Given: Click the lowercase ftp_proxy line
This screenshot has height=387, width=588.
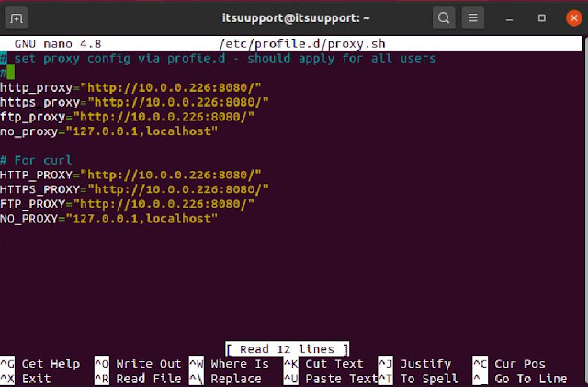Looking at the screenshot, I should (127, 117).
